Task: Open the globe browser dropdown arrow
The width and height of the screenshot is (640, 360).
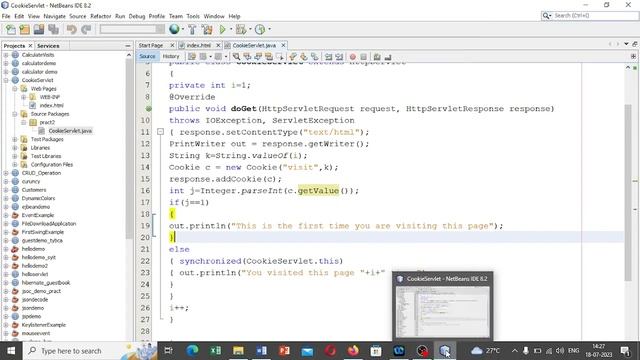Action: coord(182,29)
